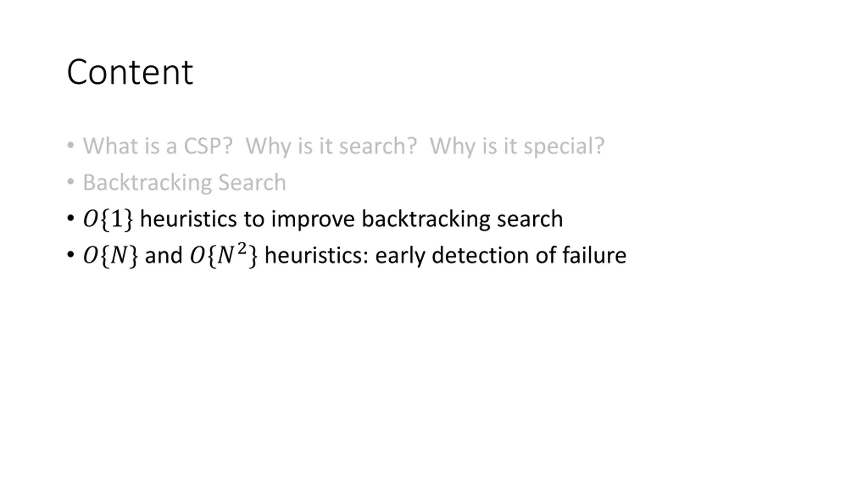The width and height of the screenshot is (868, 488).
Task: Select the "What is a CSP?" text
Action: pyautogui.click(x=158, y=146)
